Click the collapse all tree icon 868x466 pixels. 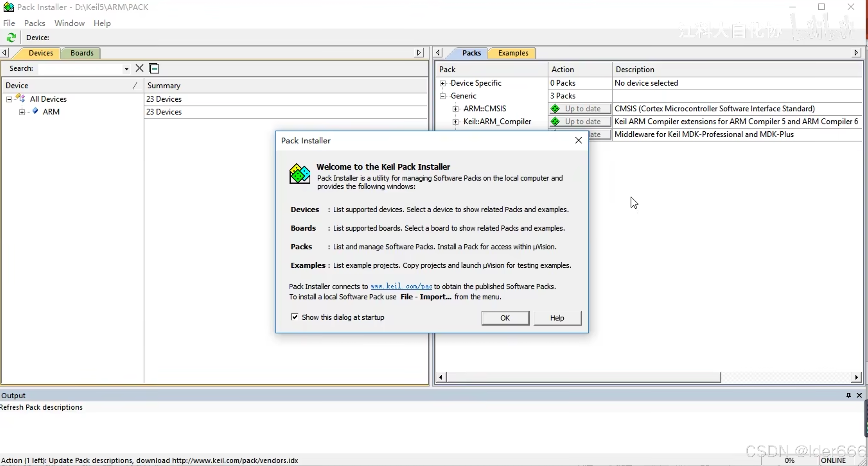(x=154, y=68)
